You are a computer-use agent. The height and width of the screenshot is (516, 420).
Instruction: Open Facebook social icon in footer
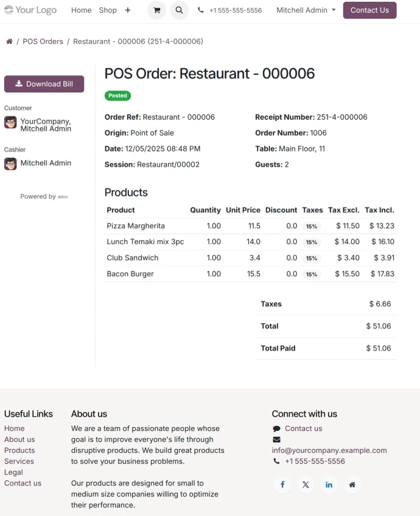(282, 484)
